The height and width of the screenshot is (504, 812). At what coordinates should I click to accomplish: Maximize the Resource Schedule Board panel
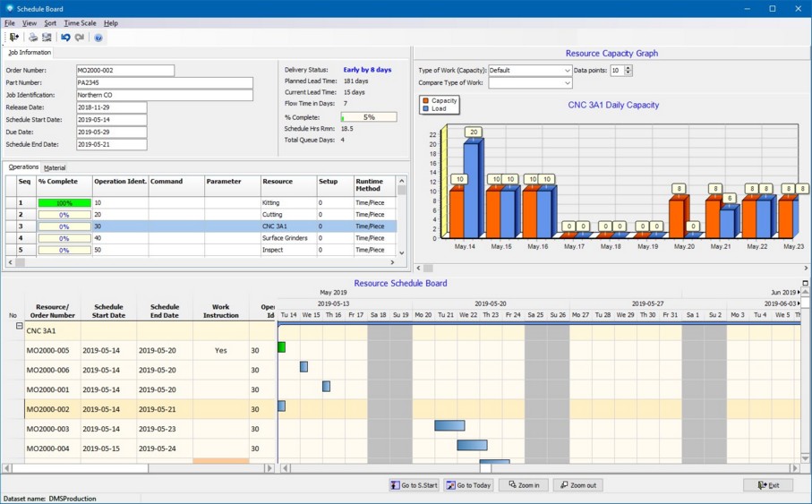point(805,283)
